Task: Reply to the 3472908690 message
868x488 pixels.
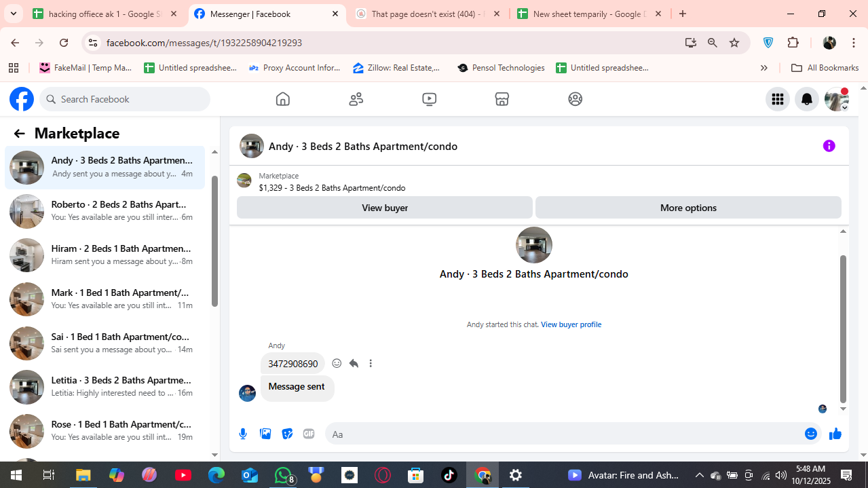Action: [354, 363]
